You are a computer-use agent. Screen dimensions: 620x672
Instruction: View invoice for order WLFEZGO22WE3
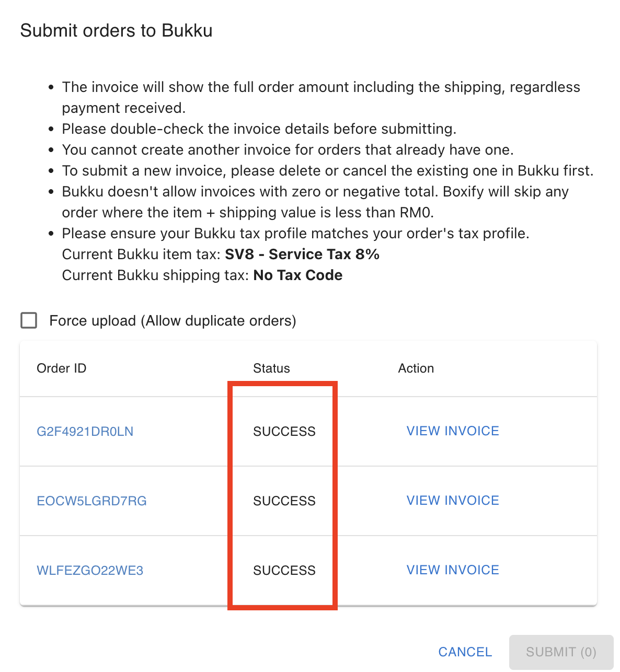453,570
